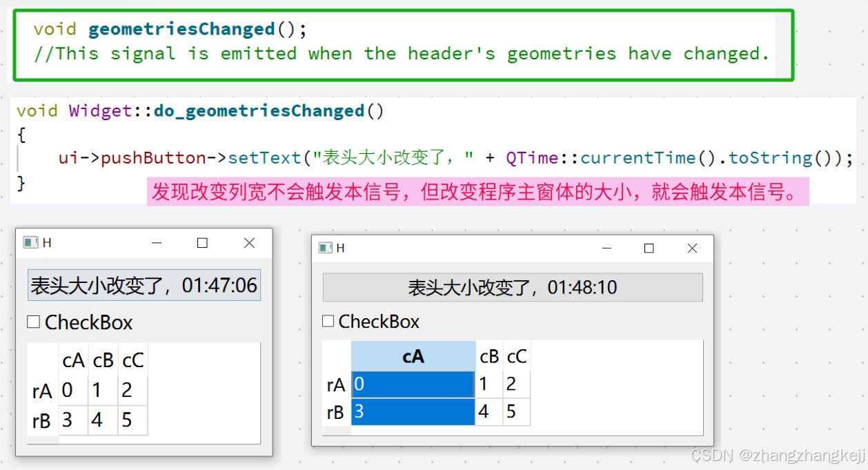Select cell 2 in left window table
Screen dimensions: 868x470
coord(133,391)
